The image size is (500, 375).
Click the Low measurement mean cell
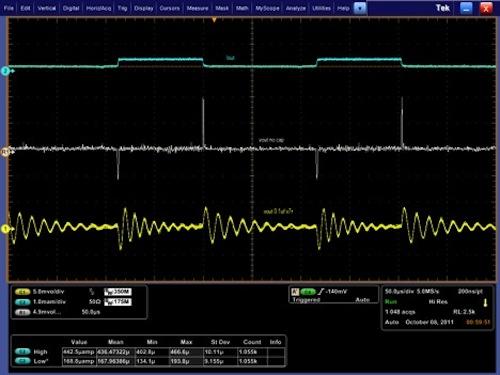pyautogui.click(x=115, y=361)
